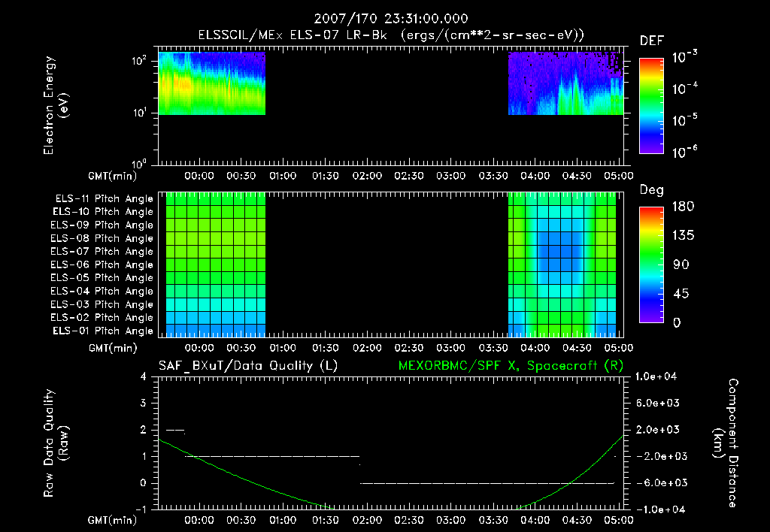The width and height of the screenshot is (770, 532).
Task: Select the ELS-03 Pitch Angle row label
Action: [x=102, y=305]
